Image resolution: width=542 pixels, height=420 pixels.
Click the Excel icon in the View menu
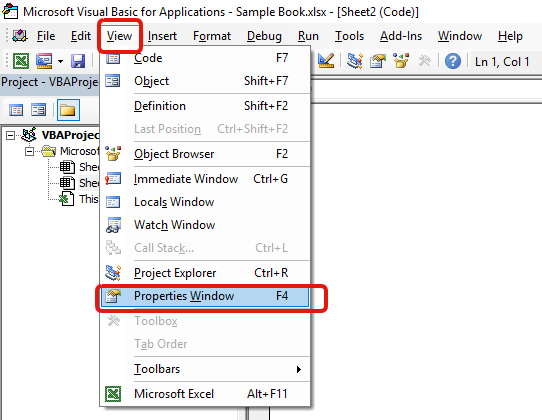[113, 394]
